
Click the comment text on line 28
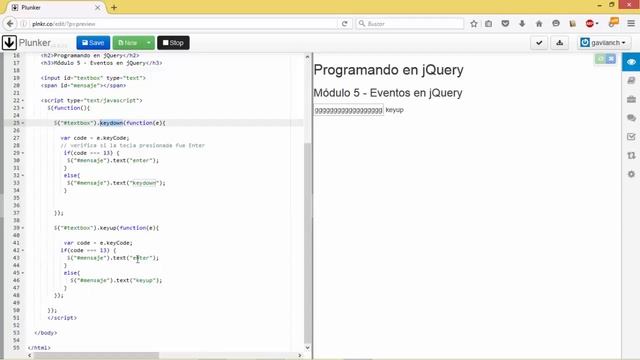[x=133, y=145]
